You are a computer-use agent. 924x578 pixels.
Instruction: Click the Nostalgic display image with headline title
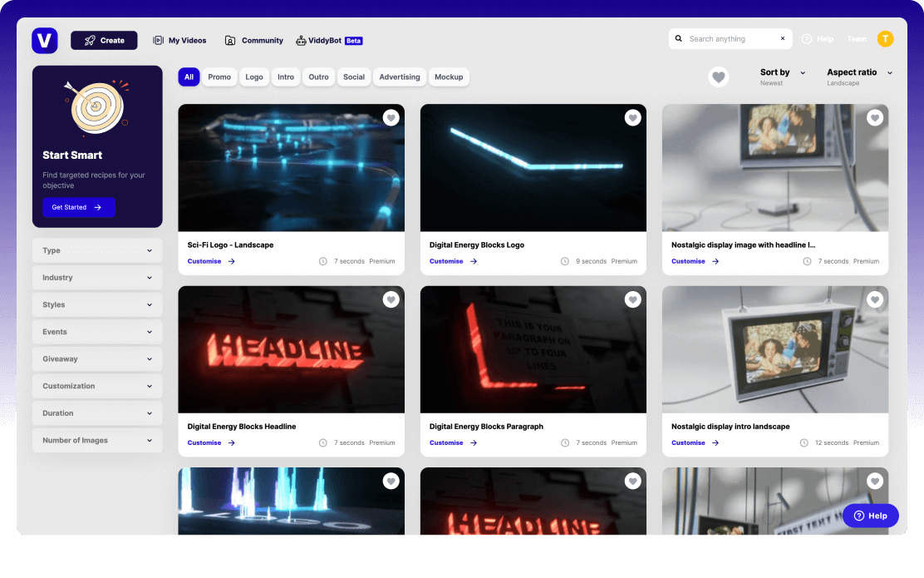click(743, 245)
